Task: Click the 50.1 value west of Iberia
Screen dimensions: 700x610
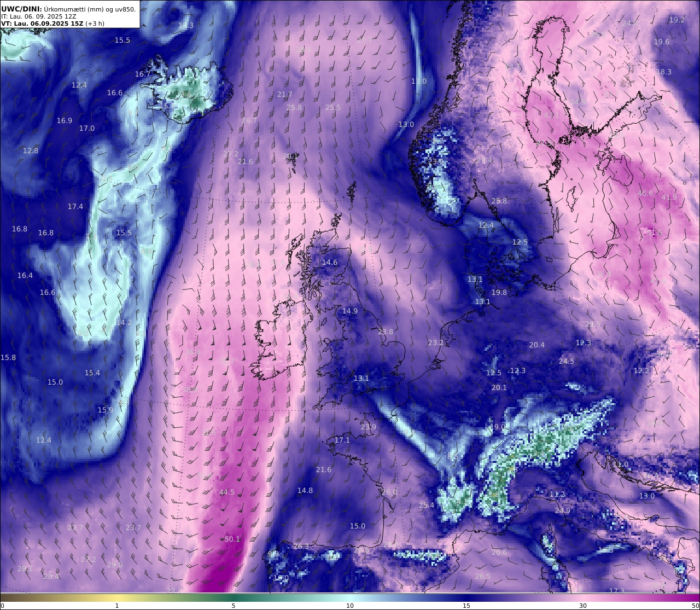Action: [232, 539]
